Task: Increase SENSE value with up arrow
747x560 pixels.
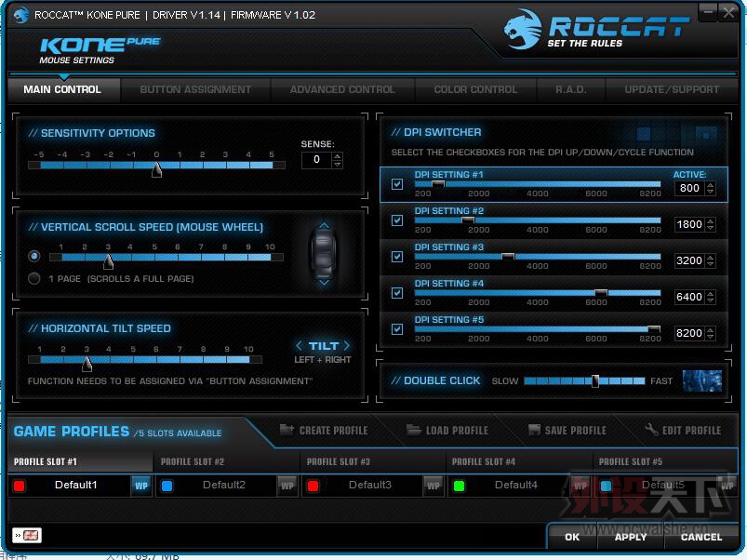Action: click(x=338, y=155)
